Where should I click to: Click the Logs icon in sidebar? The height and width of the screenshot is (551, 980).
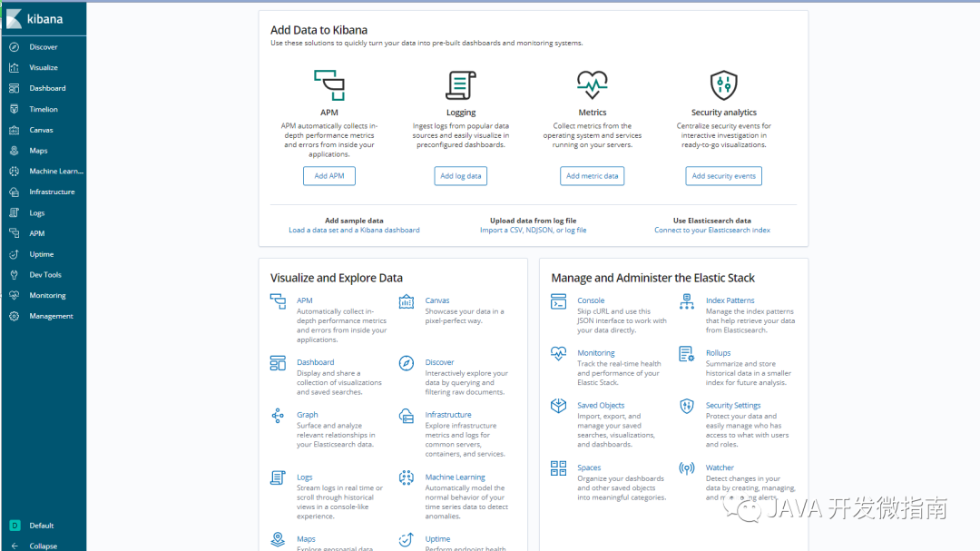coord(15,212)
